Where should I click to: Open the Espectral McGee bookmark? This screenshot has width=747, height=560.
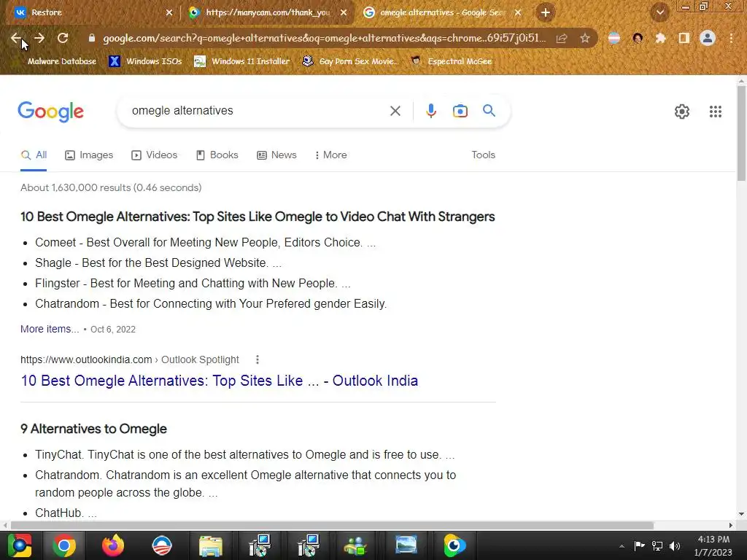tap(451, 61)
